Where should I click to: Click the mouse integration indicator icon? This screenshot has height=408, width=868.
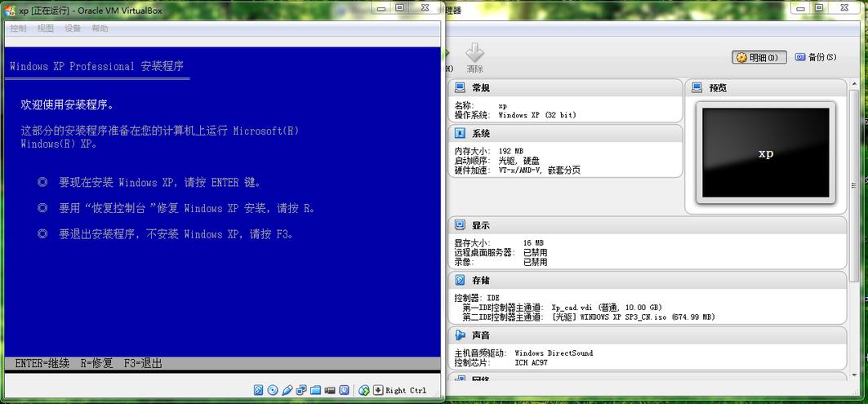pyautogui.click(x=363, y=390)
